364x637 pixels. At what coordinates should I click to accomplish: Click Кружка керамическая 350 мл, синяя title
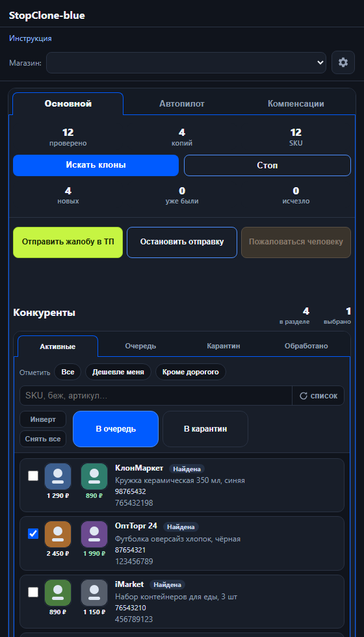click(180, 480)
